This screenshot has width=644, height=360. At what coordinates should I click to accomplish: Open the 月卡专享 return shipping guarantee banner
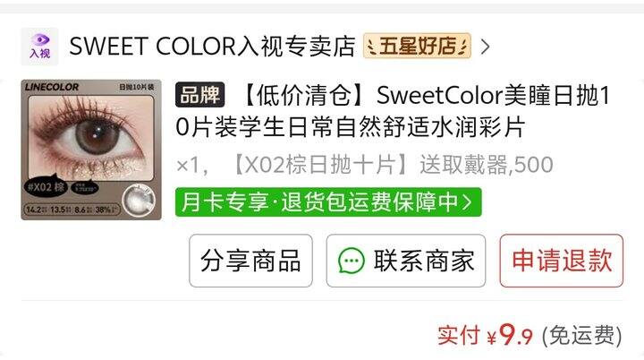tap(328, 202)
